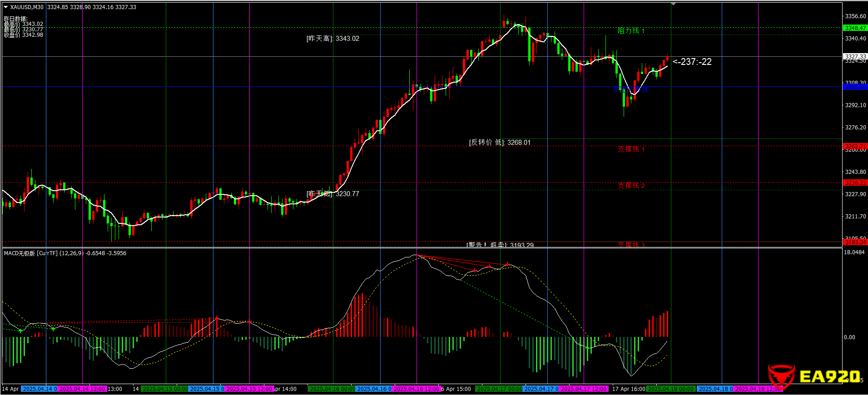This screenshot has height=395, width=868.
Task: Click the [昨天低]: 3230.77 label
Action: coord(332,194)
